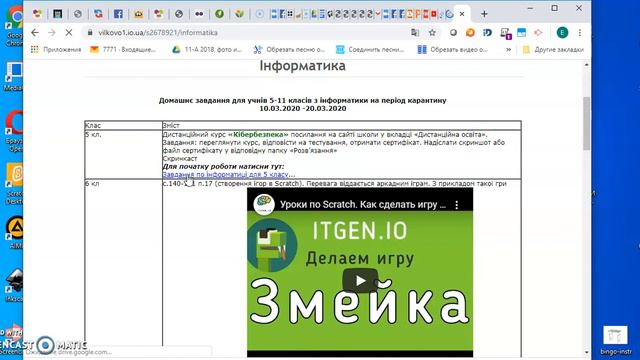640x360 pixels.
Task: Switch to the first browser tab
Action: coord(38,14)
